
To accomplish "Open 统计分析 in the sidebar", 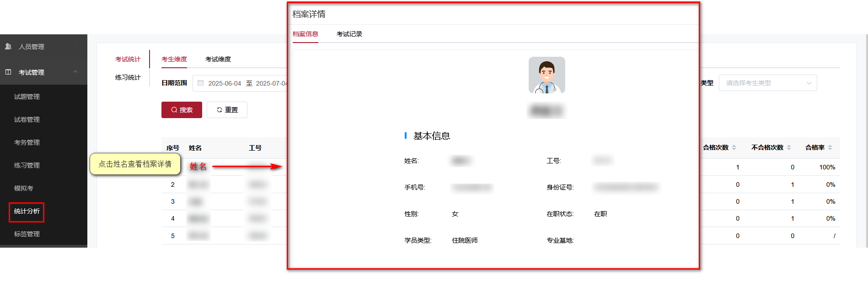I will [27, 211].
